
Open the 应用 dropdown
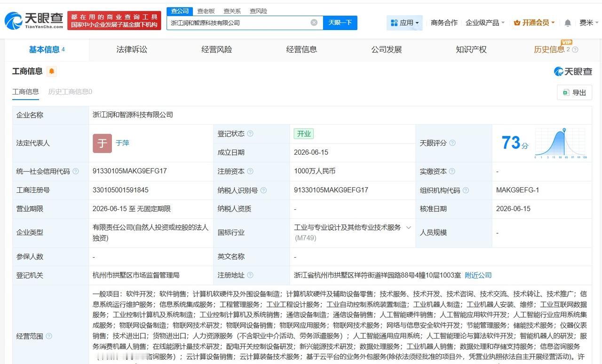click(x=405, y=23)
